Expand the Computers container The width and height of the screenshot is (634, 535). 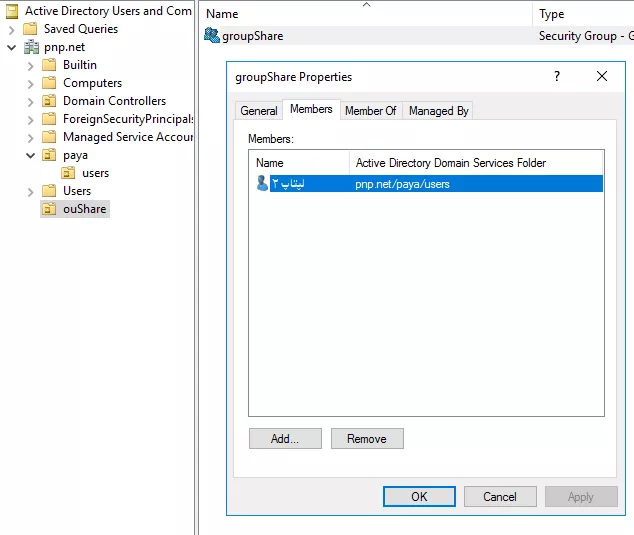pyautogui.click(x=30, y=84)
